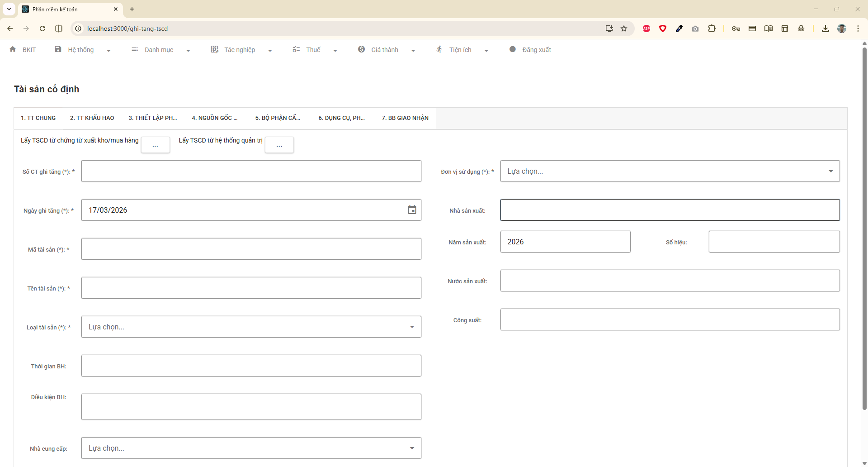
Task: Open the Tác nghiệp menu
Action: 240,50
